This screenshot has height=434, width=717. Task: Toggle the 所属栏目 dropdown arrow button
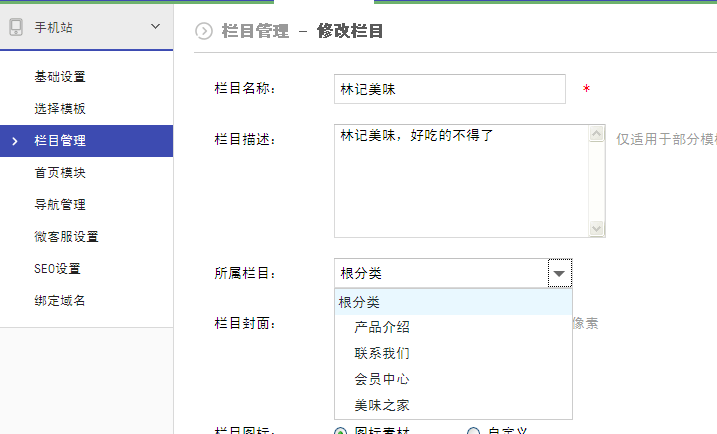(x=559, y=273)
